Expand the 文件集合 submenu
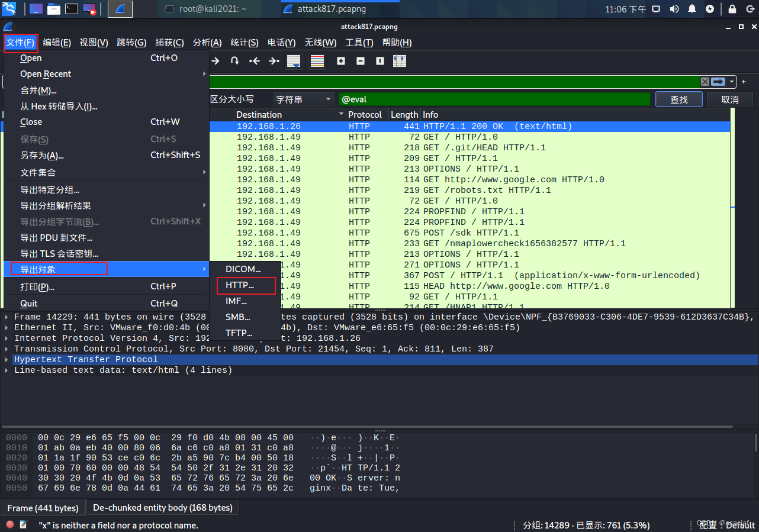 click(x=107, y=172)
